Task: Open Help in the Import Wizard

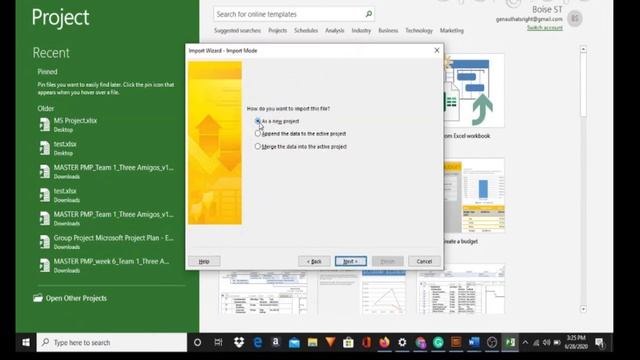Action: click(204, 261)
